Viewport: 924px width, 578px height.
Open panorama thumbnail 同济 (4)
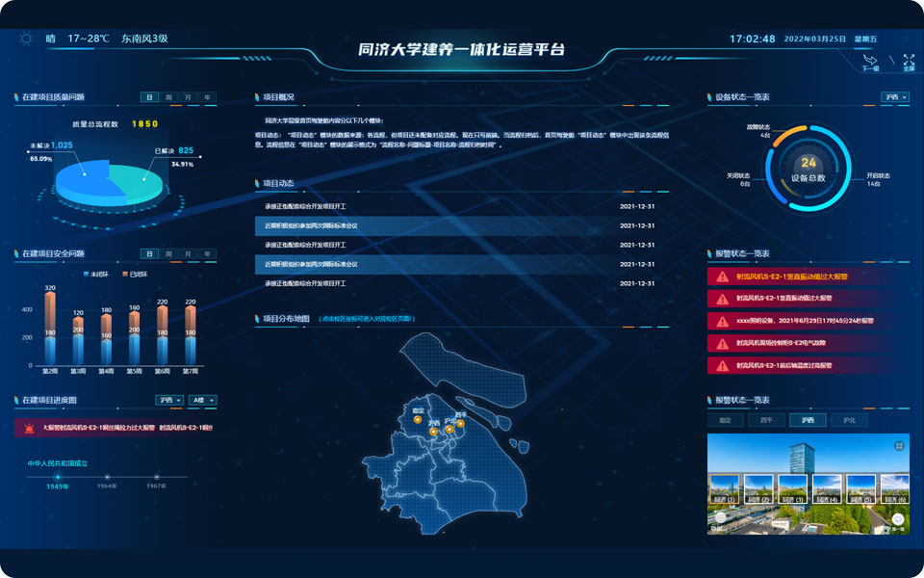click(827, 489)
